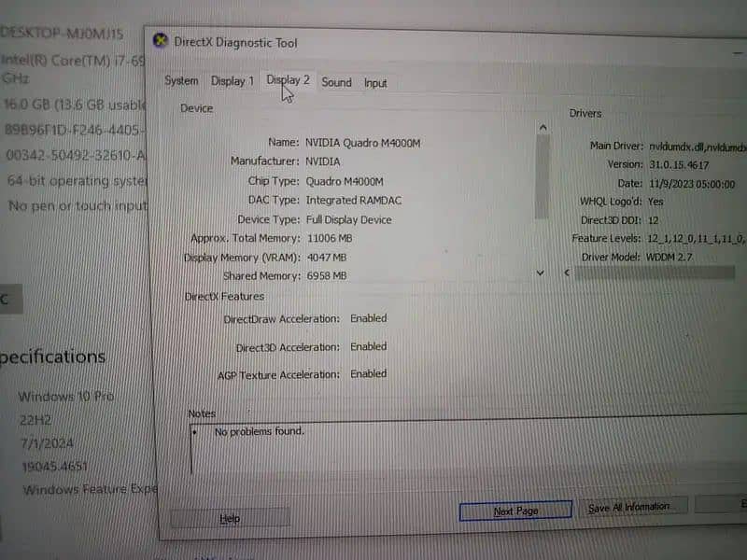Click the Device panel vertical scrollbar thumb

tap(543, 177)
